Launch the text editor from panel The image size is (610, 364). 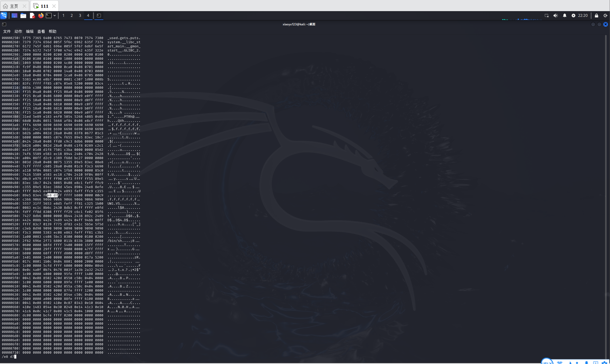(32, 16)
